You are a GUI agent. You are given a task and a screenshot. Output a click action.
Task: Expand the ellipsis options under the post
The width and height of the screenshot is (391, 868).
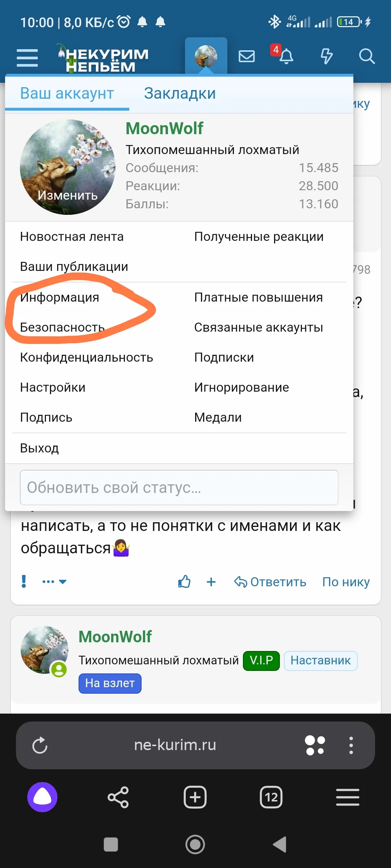[49, 582]
